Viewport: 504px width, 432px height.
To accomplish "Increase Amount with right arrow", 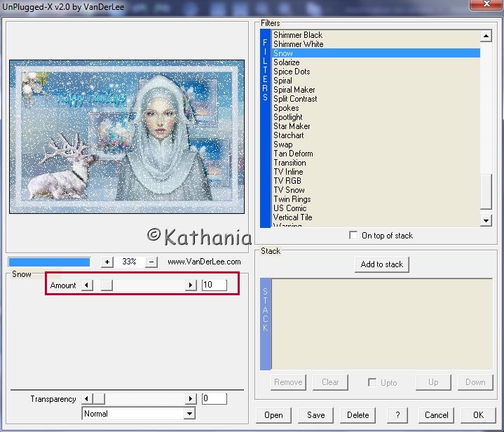I will (x=191, y=285).
